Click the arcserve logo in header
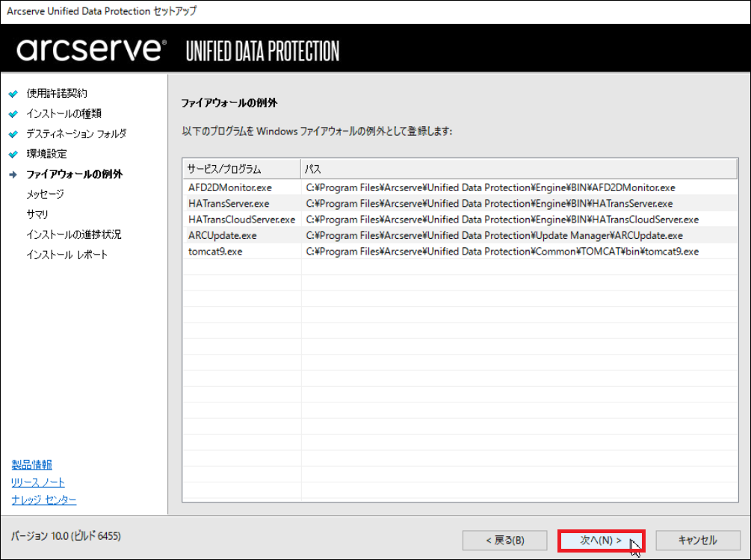 (x=90, y=50)
